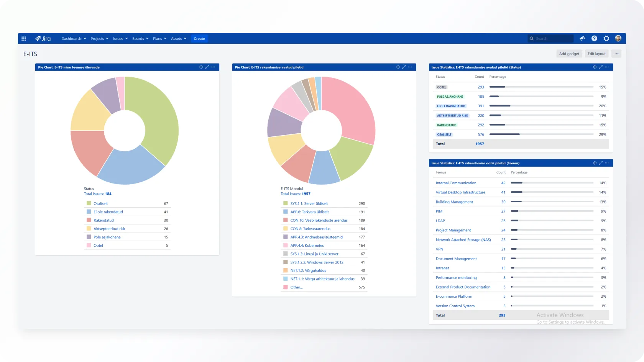Click the user profile avatar
644x362 pixels.
tap(618, 39)
